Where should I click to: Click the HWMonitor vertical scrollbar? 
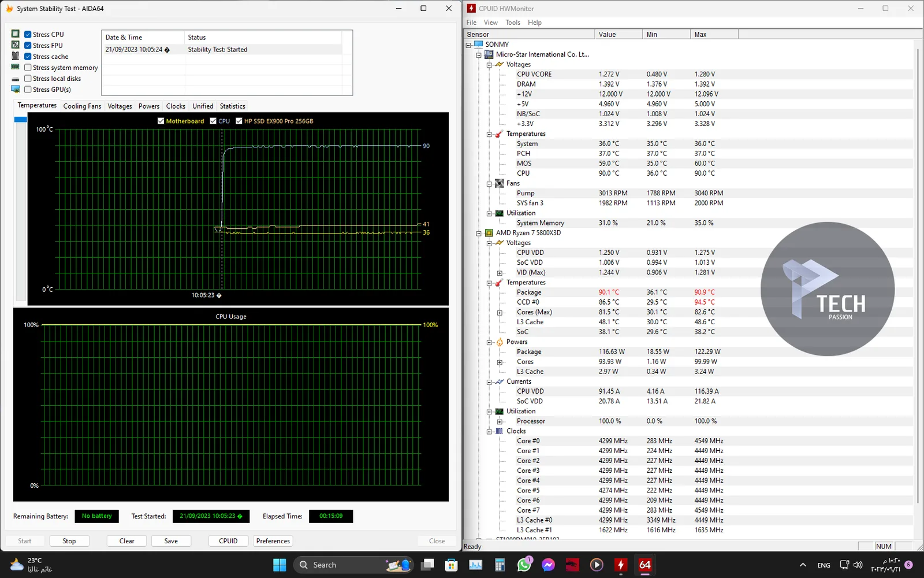point(918,275)
